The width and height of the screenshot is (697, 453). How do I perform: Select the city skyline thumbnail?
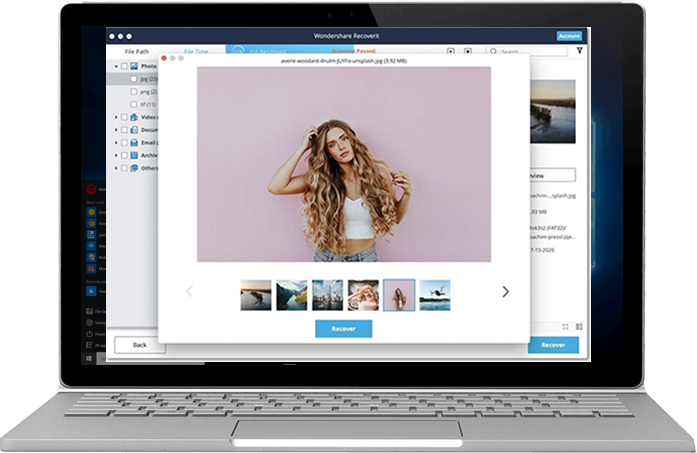click(x=328, y=295)
